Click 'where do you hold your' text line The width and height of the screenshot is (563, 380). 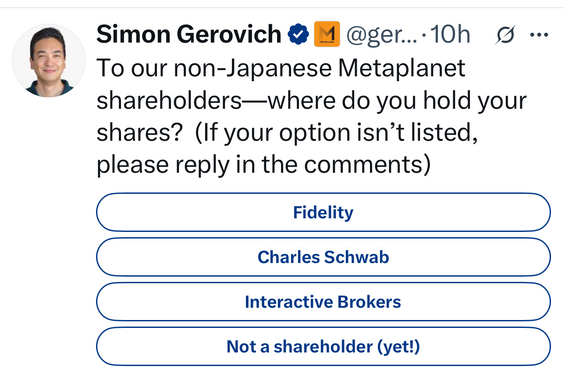[x=397, y=101]
